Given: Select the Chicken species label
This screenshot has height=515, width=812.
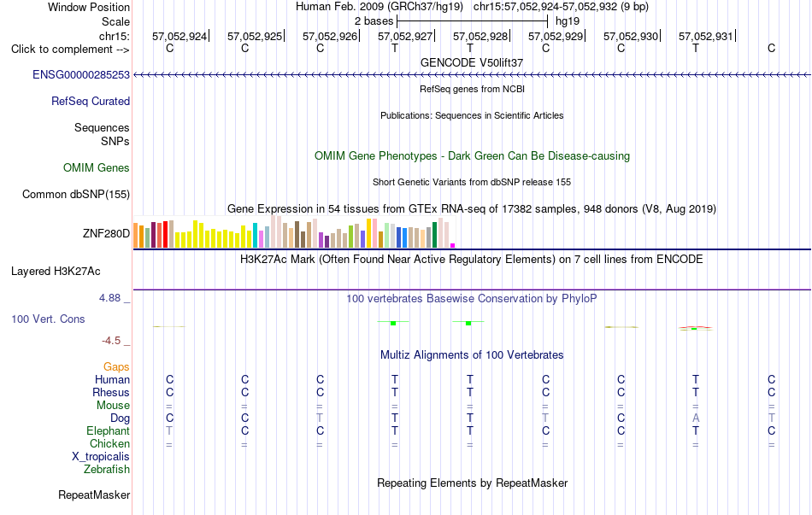Looking at the screenshot, I should (109, 443).
